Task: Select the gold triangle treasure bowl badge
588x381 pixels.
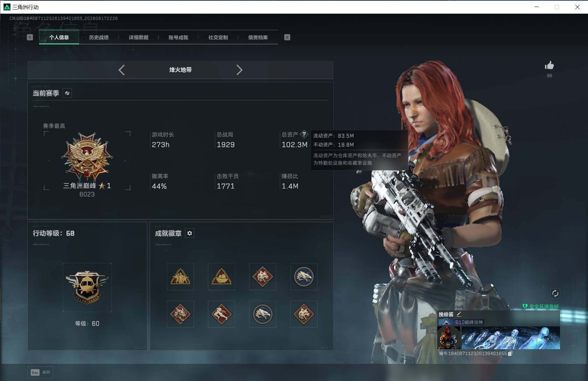Action: [x=221, y=277]
